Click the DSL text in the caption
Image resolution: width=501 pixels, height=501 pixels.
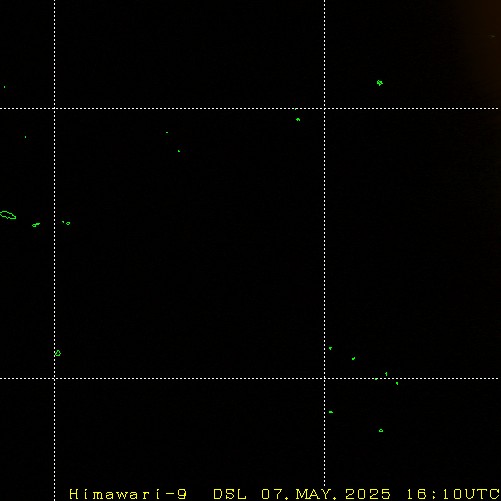230,494
